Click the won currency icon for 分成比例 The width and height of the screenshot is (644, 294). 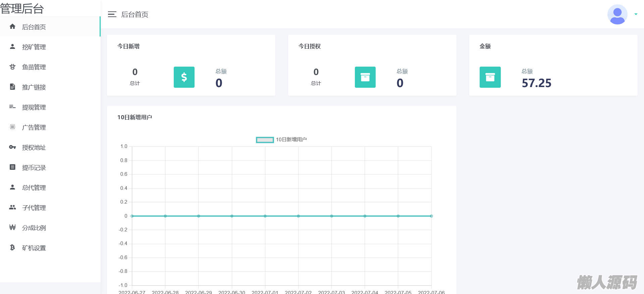pos(12,227)
